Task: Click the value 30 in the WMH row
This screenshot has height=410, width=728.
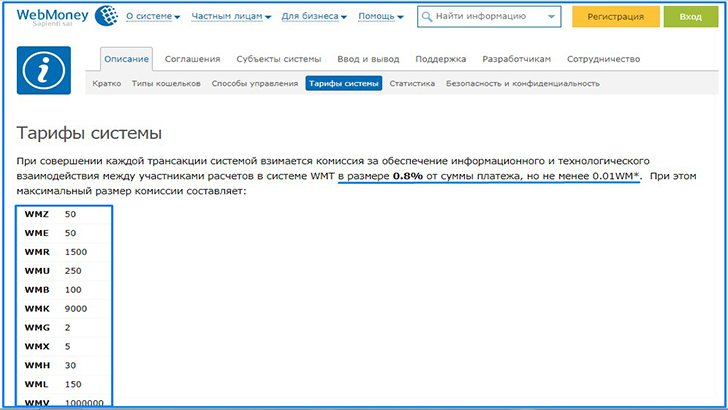Action: (x=70, y=365)
